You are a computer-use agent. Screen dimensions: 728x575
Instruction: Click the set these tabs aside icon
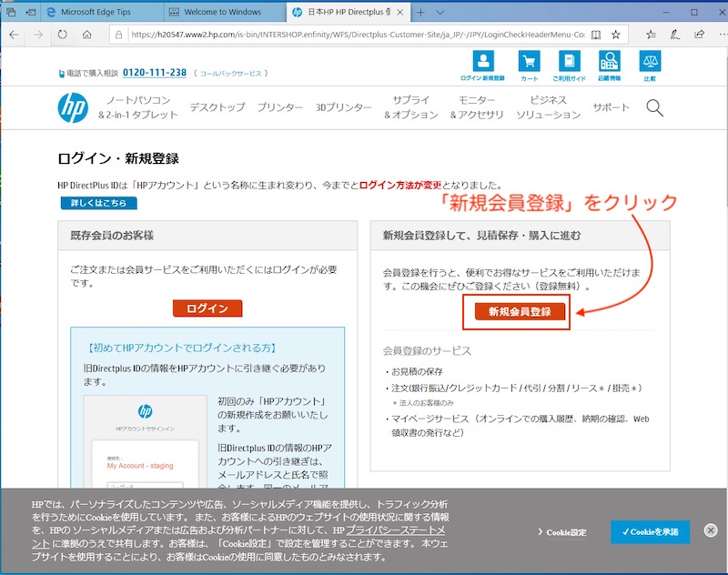[31, 13]
